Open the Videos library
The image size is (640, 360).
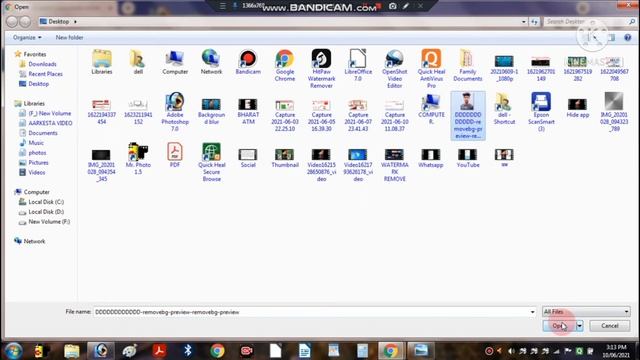coord(37,172)
